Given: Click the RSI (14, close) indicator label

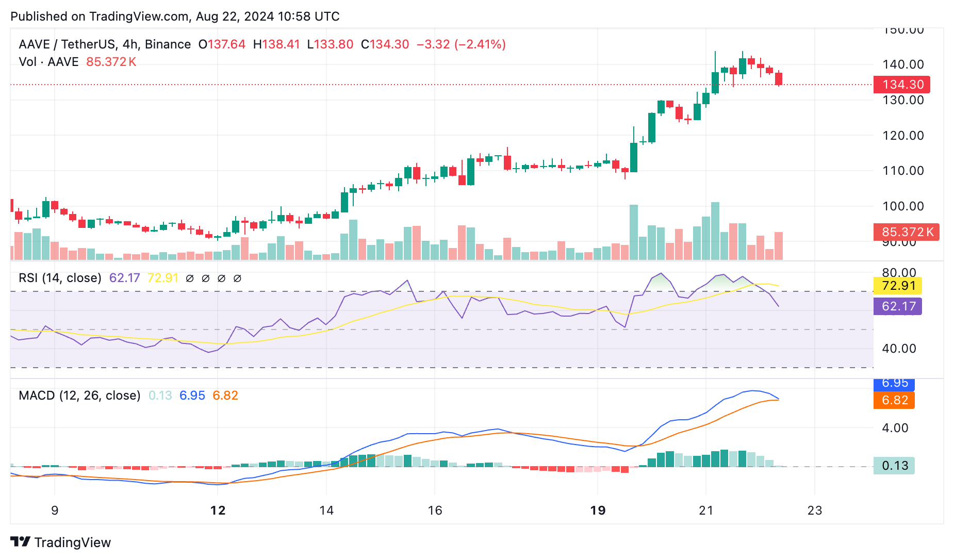Looking at the screenshot, I should [60, 278].
